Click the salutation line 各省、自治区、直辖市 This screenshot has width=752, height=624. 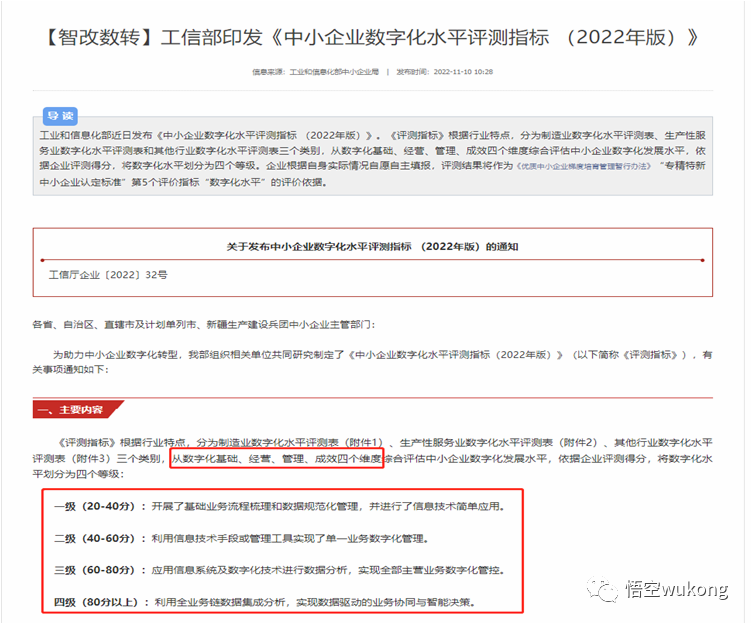203,325
